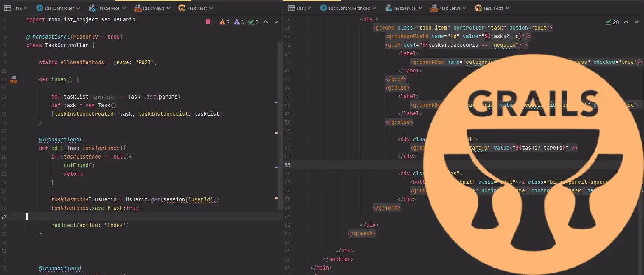Click 'todolist_project.sec.Usuario' import text
The height and width of the screenshot is (275, 644).
pos(91,19)
